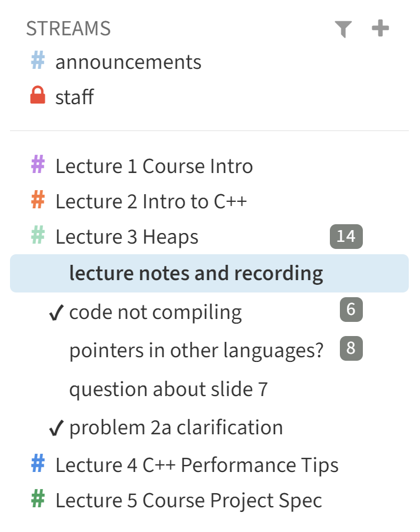Click the green hash beside Lecture 5
This screenshot has height=532, width=420.
[38, 500]
